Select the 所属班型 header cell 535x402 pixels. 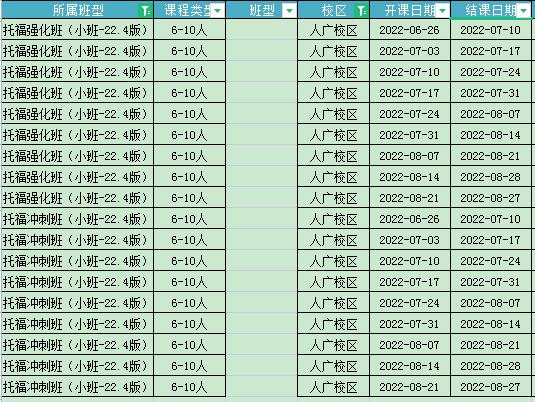click(78, 10)
